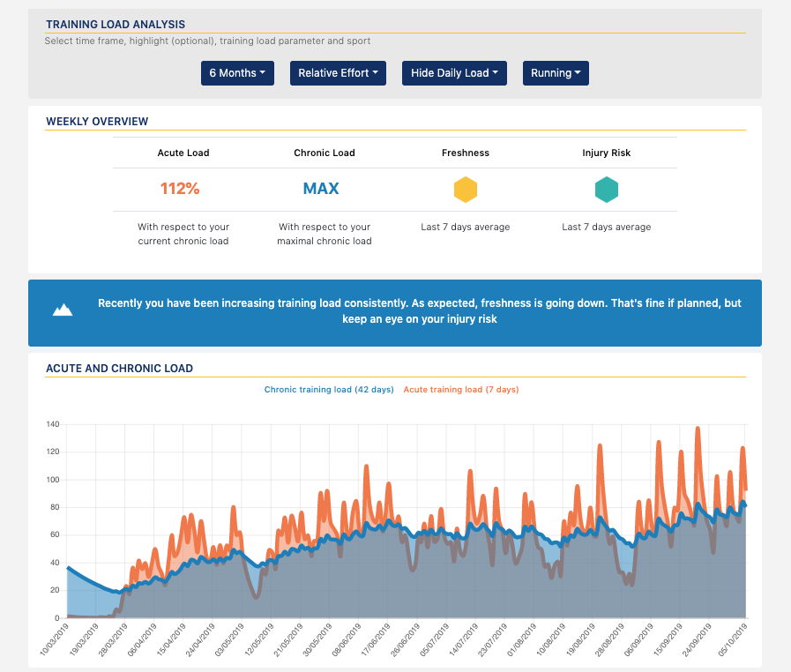Click the Freshness column header
The height and width of the screenshot is (672, 791).
click(x=465, y=153)
